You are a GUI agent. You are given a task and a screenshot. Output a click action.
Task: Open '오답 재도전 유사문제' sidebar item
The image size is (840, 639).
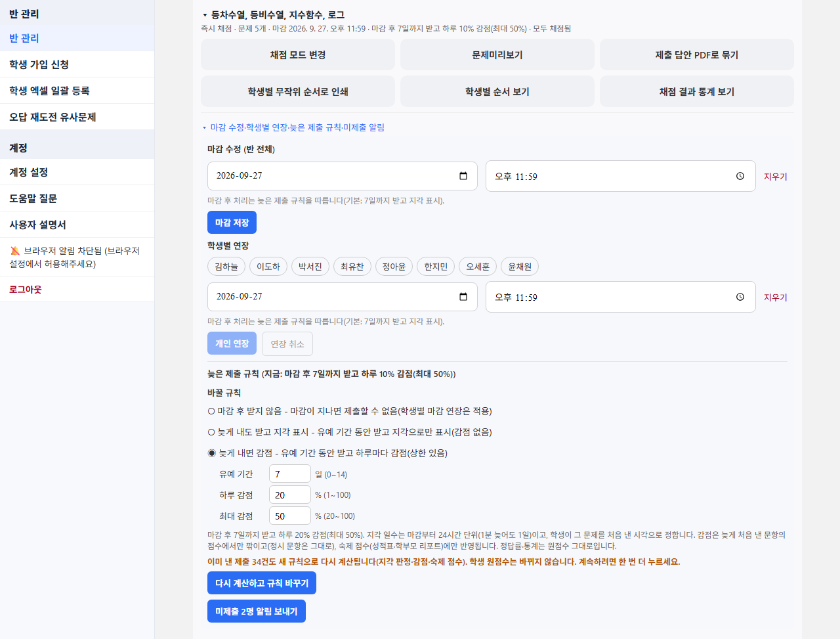pyautogui.click(x=77, y=117)
